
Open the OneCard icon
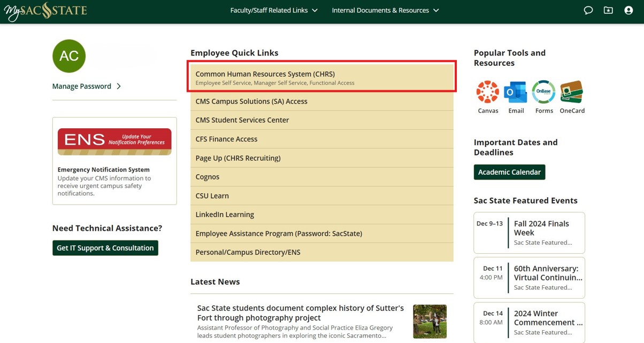coord(572,92)
